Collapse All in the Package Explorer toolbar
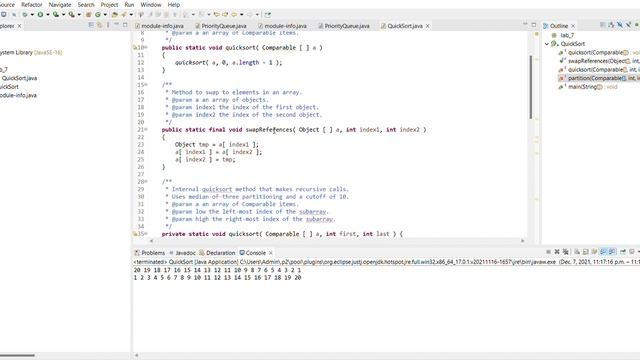This screenshot has height=360, width=640. pyautogui.click(x=91, y=25)
